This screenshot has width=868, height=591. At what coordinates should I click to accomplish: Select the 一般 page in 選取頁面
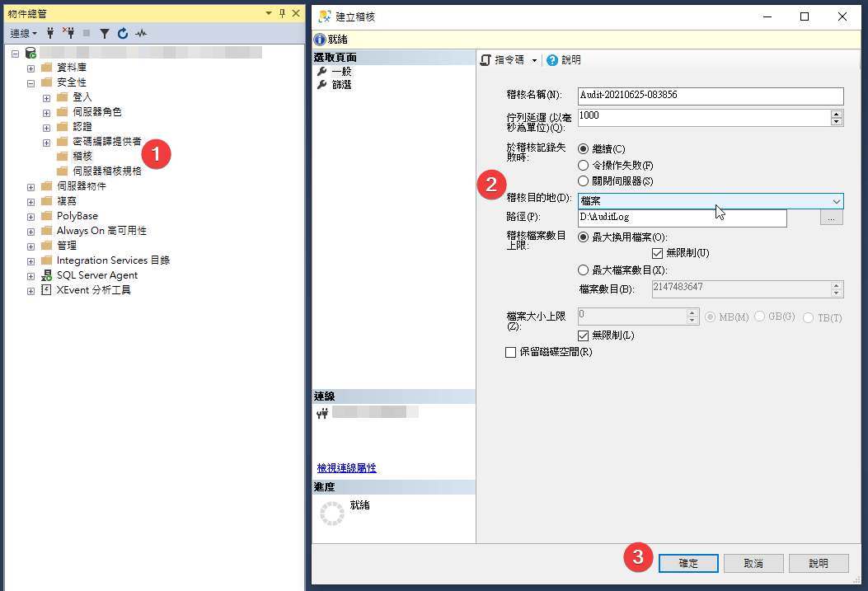click(341, 72)
